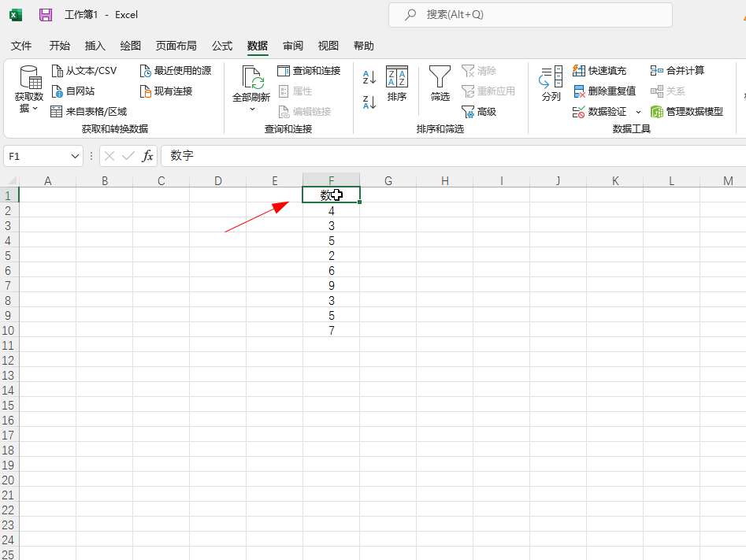Screen dimensions: 746x560
Task: Open the 文件 menu tab
Action: point(21,46)
